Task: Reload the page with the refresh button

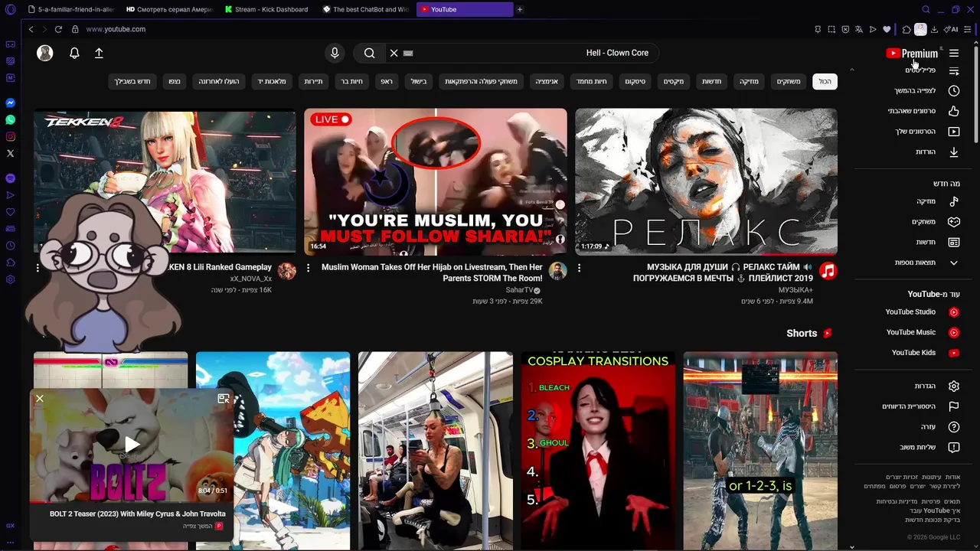Action: coord(58,29)
